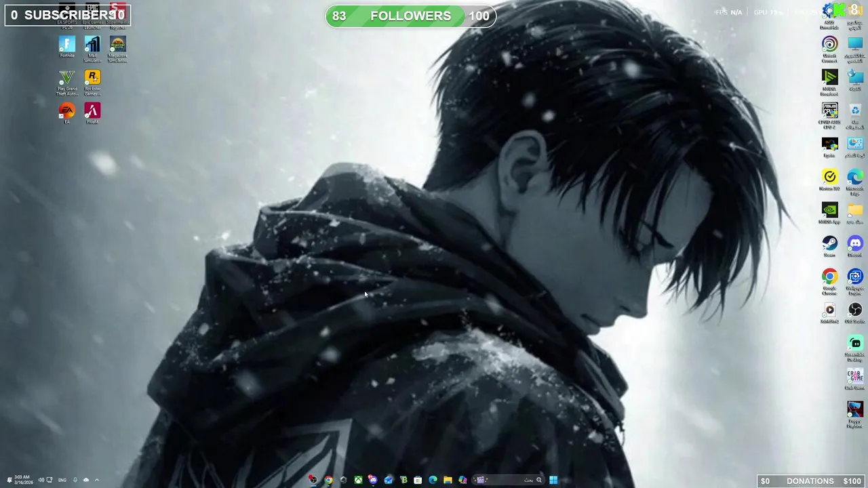Open the EA app desktop shortcut

(x=66, y=113)
